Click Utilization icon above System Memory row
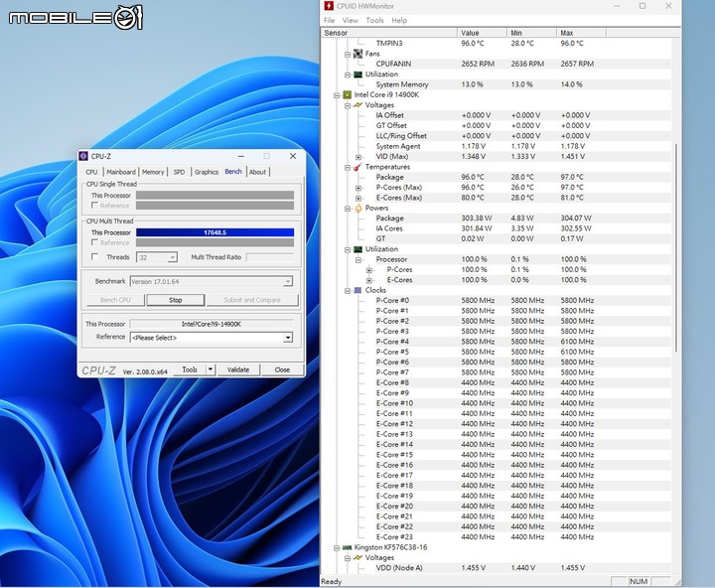The height and width of the screenshot is (588, 715). click(x=357, y=74)
